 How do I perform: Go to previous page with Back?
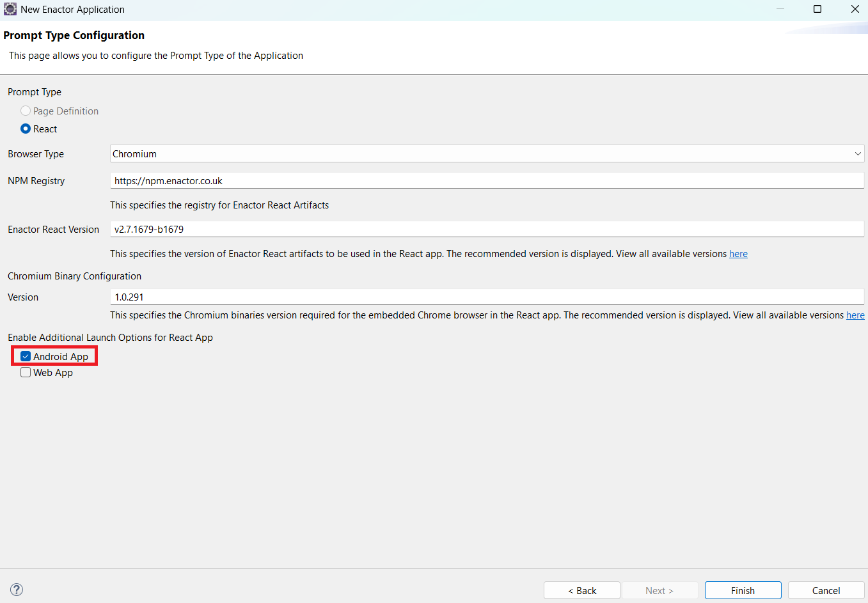coord(582,590)
